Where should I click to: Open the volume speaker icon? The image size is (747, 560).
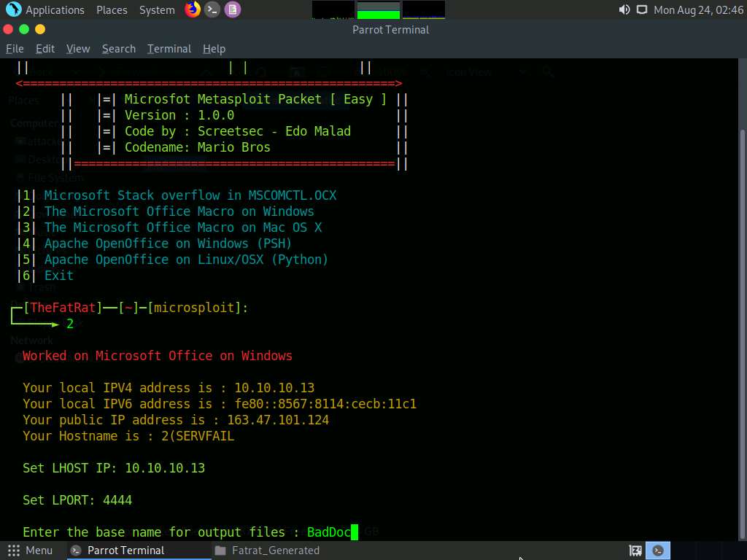(624, 9)
